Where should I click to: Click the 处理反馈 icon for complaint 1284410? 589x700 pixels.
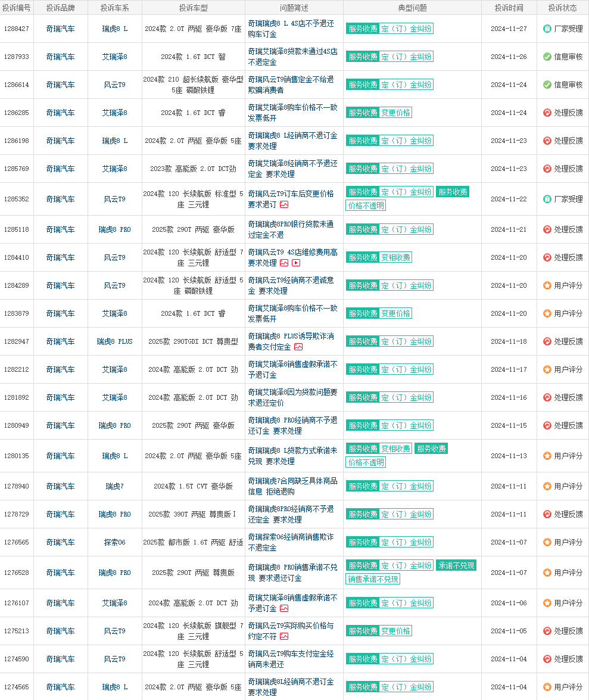click(x=547, y=257)
